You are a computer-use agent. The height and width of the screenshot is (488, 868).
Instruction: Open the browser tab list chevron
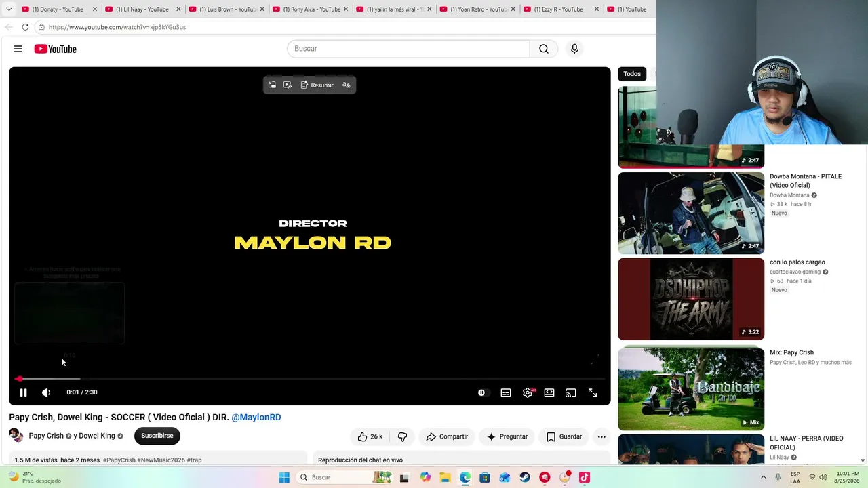click(x=9, y=9)
